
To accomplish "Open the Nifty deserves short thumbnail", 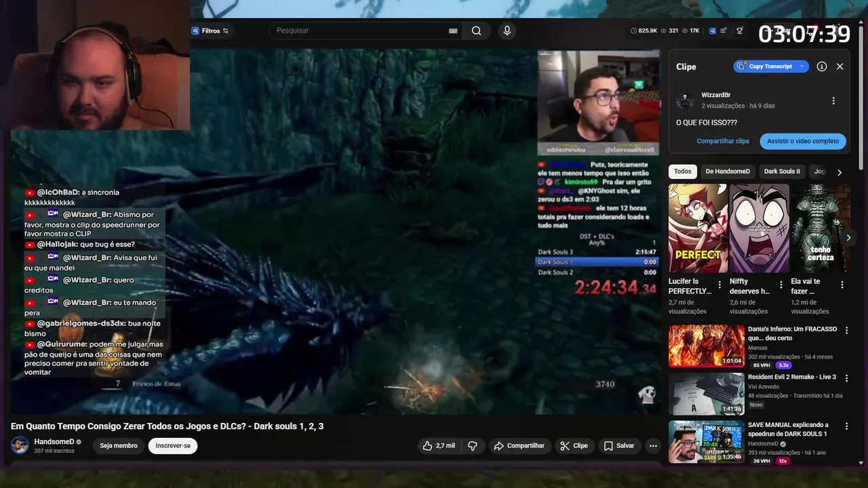I will pos(759,228).
